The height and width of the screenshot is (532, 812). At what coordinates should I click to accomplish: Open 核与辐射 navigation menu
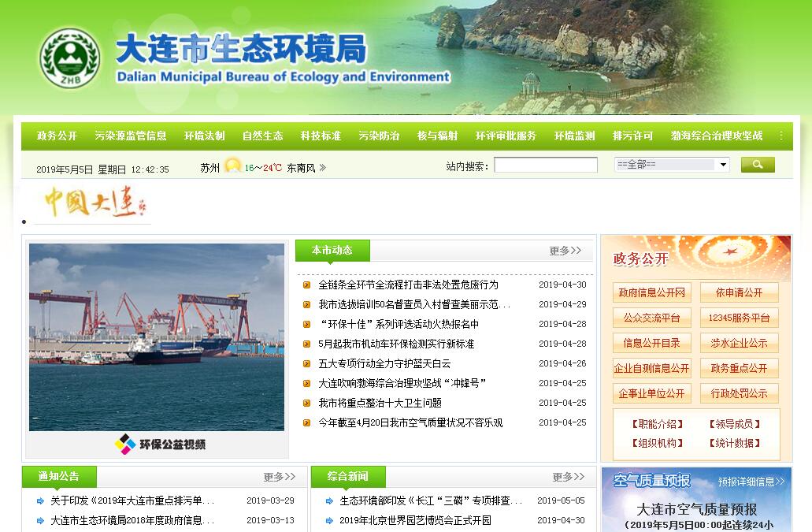click(x=438, y=136)
